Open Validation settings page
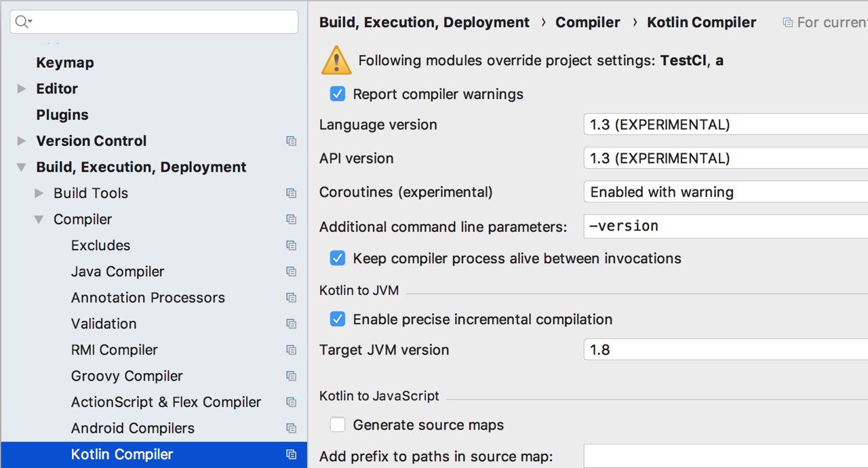This screenshot has width=868, height=468. pyautogui.click(x=104, y=324)
